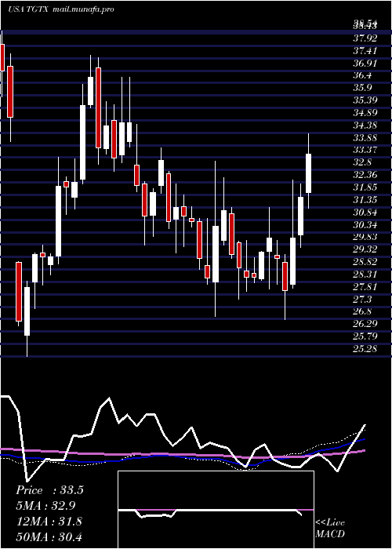This screenshot has height=549, width=392.
Task: Select the 26.29 price axis label
Action: (365, 324)
